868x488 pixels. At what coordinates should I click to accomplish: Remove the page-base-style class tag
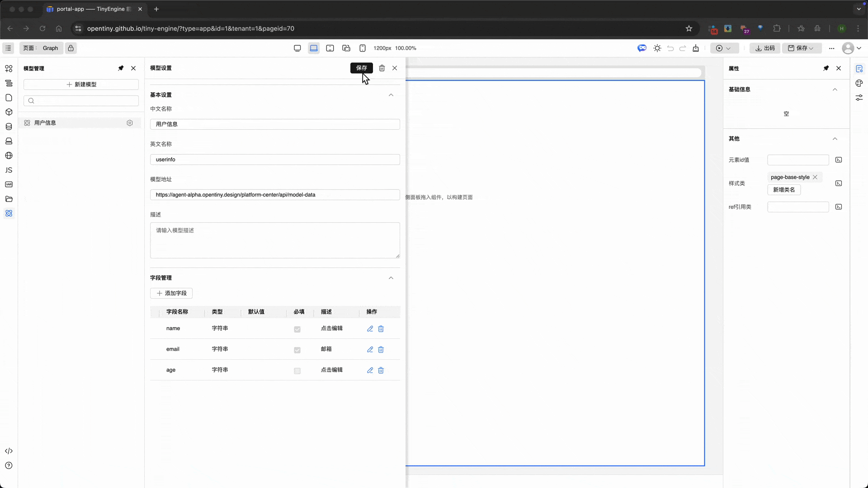[x=815, y=177]
